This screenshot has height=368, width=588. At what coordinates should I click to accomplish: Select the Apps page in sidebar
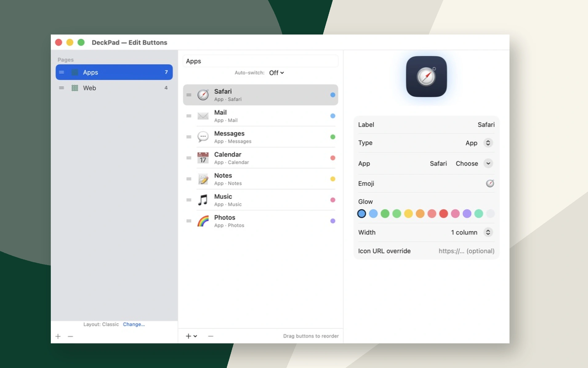click(x=114, y=72)
